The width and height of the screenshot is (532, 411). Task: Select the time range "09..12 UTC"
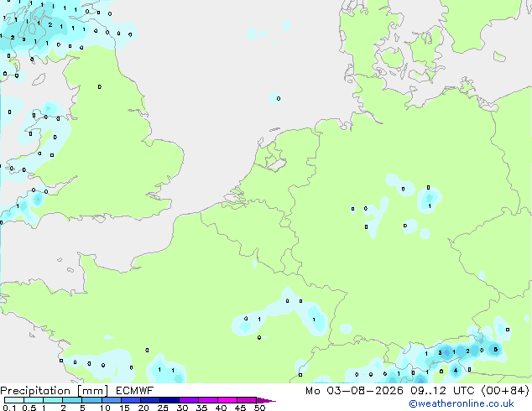coord(442,391)
